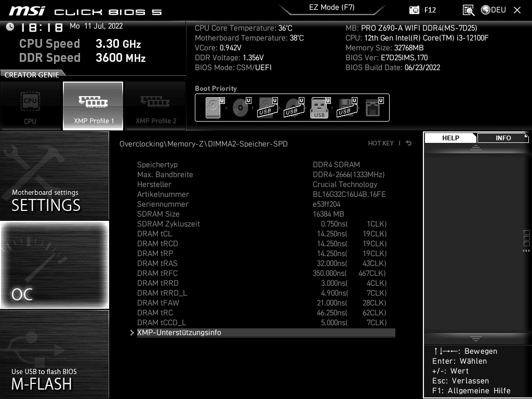
Task: Click the clock icon next to the time
Action: point(10,27)
